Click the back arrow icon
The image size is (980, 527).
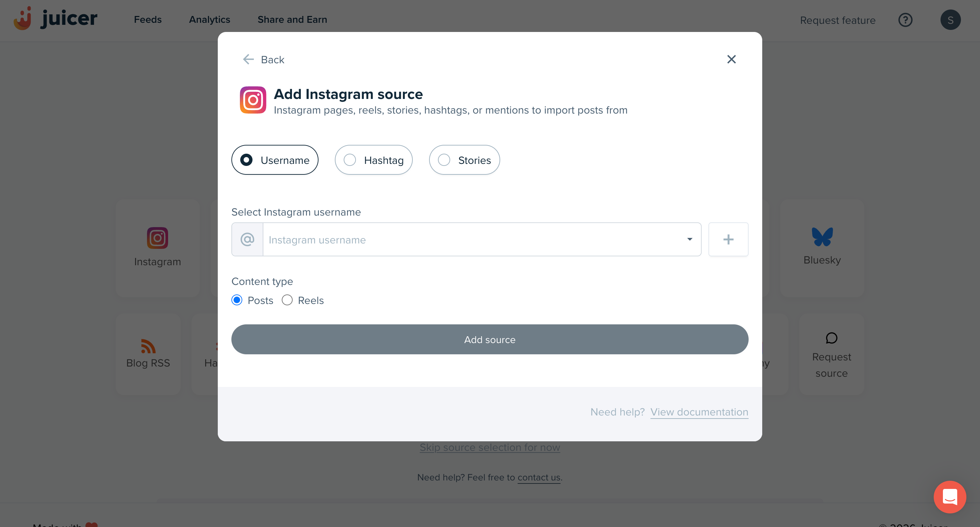pyautogui.click(x=248, y=59)
